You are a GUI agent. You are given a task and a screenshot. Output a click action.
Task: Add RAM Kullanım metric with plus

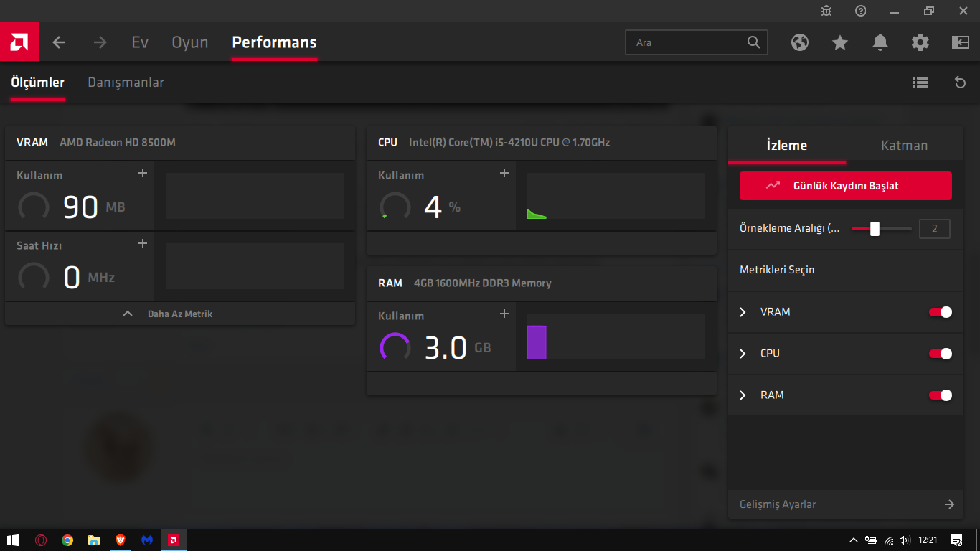pos(504,314)
